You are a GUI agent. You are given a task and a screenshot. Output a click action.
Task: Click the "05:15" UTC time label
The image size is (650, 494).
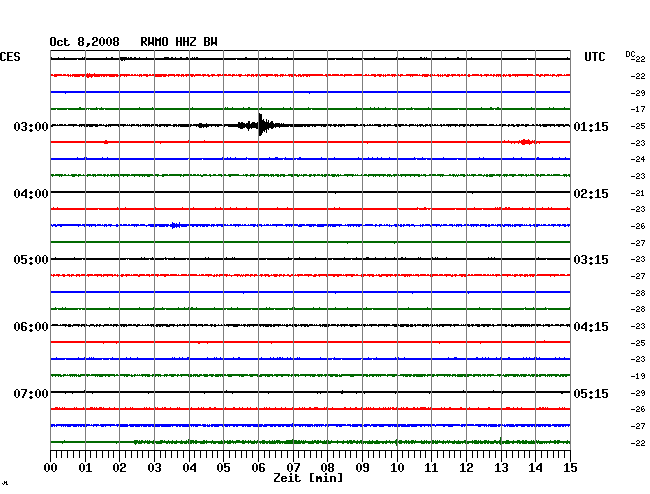click(591, 393)
